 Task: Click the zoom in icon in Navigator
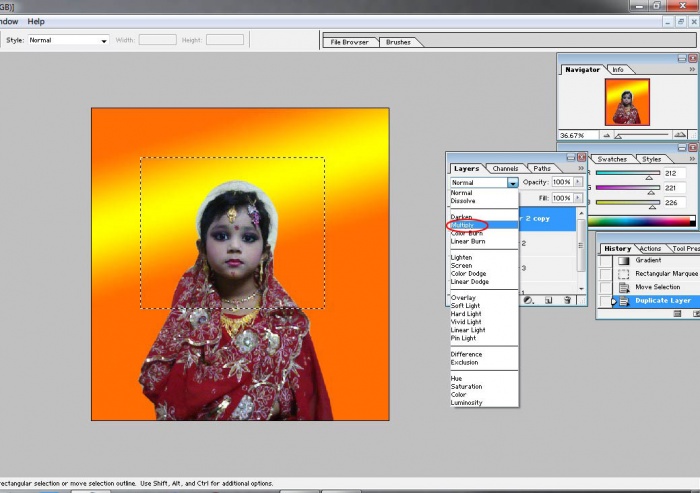click(681, 135)
